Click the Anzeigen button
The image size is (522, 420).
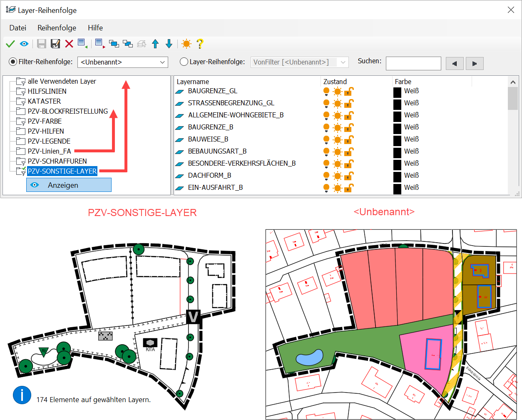(69, 185)
